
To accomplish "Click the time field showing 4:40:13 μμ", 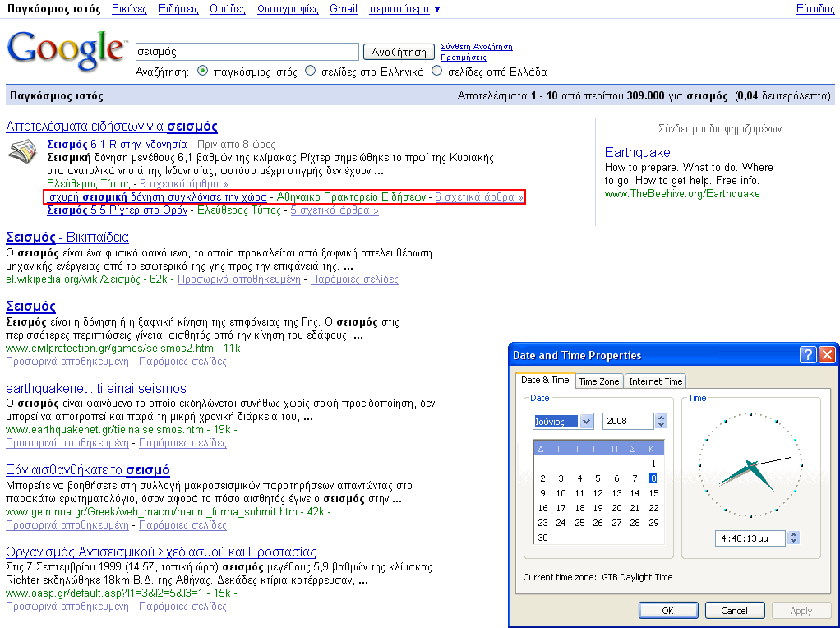I will 750,538.
